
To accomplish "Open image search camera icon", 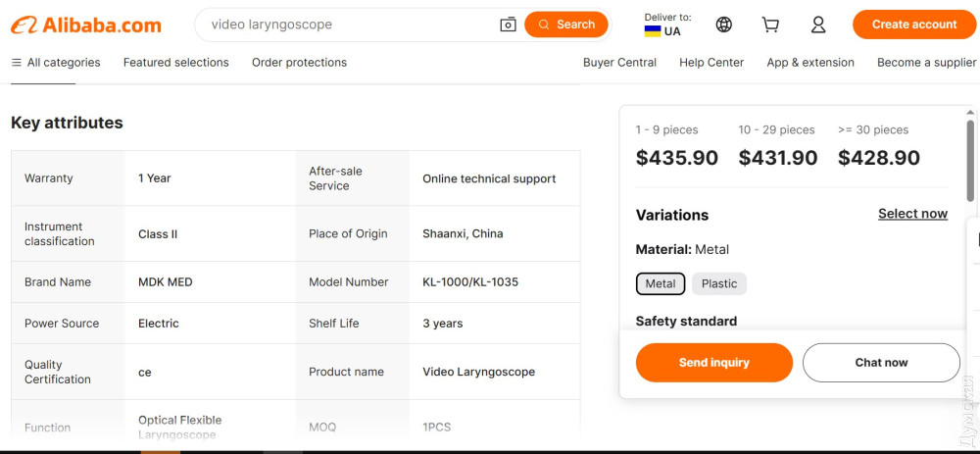I will pos(508,25).
